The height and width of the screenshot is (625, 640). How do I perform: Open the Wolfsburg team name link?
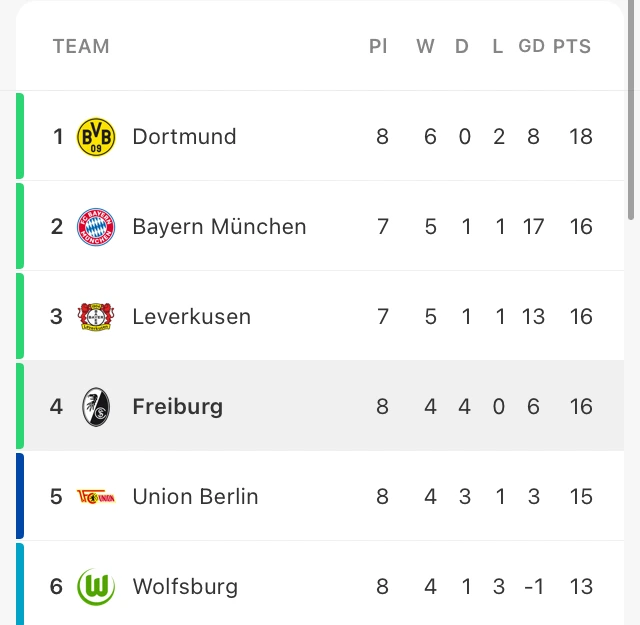coord(185,586)
